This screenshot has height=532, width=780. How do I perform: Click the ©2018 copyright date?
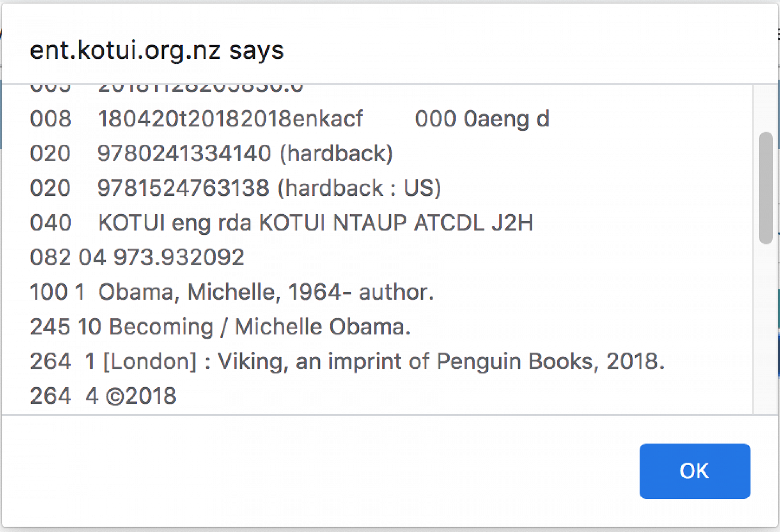coord(141,396)
